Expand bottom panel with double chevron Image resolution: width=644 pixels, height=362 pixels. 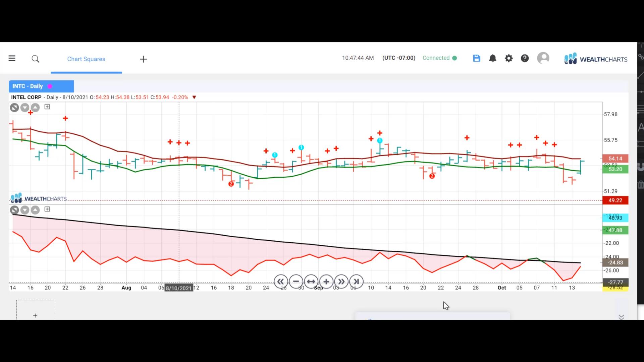point(621,317)
